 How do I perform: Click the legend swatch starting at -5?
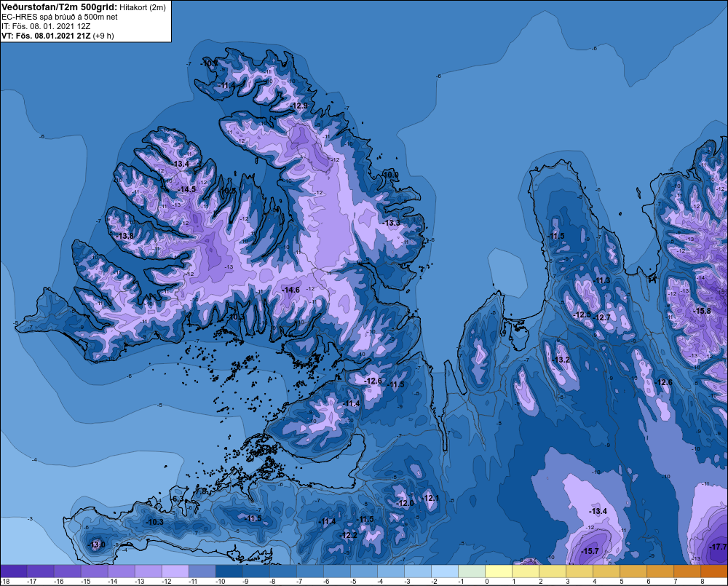(363, 571)
